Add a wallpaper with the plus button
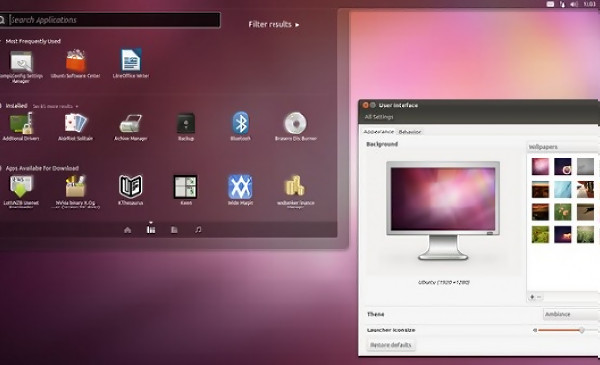This screenshot has width=600, height=365. tap(532, 297)
